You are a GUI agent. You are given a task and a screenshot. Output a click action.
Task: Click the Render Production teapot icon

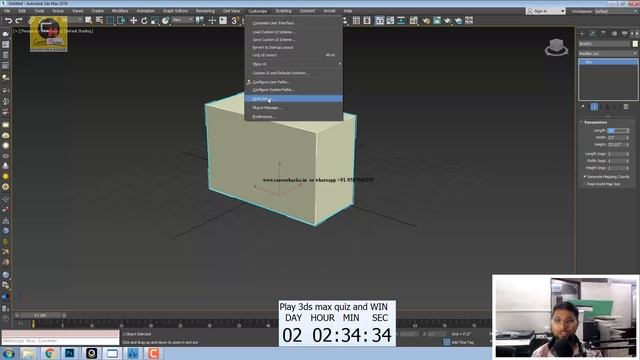click(x=448, y=20)
